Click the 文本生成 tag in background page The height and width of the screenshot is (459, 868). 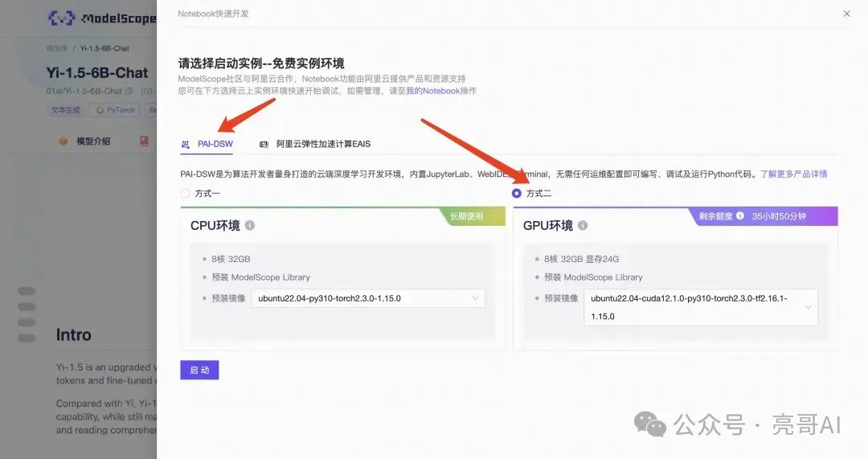point(66,110)
